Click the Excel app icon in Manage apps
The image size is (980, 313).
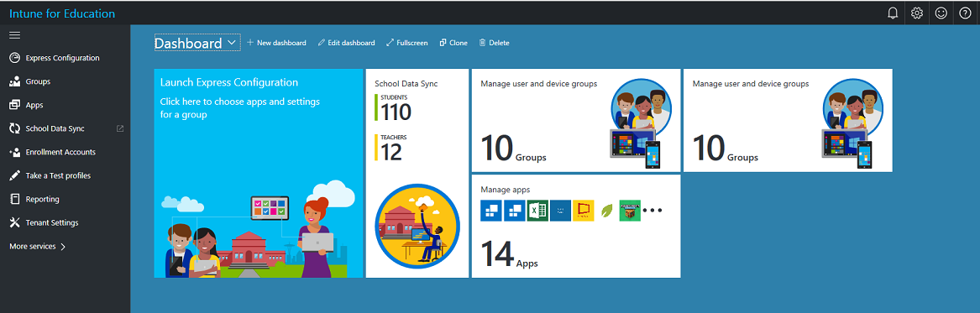coord(537,211)
